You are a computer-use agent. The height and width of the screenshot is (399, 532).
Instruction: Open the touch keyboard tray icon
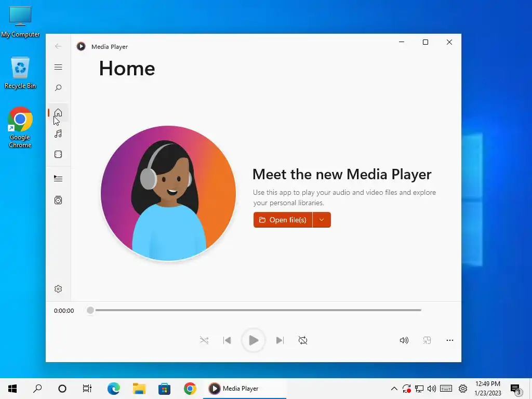pos(446,389)
